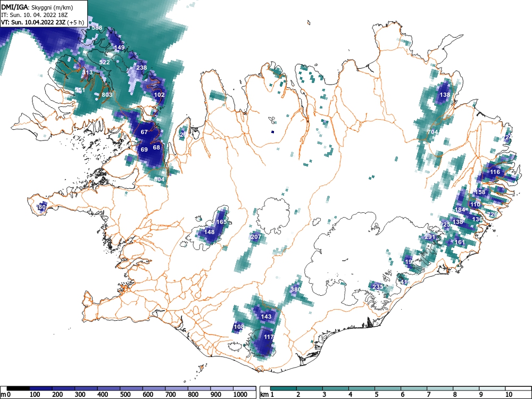Click the visibility value 238 on the map
532x399 pixels.
[142, 68]
